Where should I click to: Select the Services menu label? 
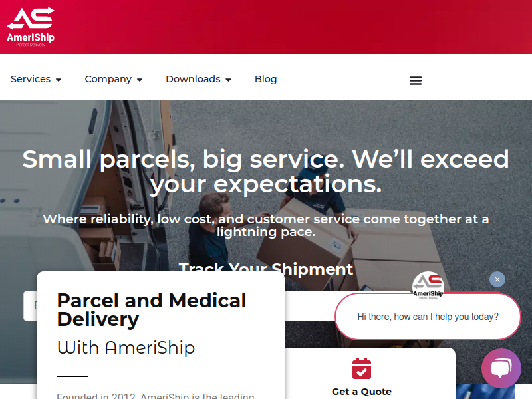31,79
